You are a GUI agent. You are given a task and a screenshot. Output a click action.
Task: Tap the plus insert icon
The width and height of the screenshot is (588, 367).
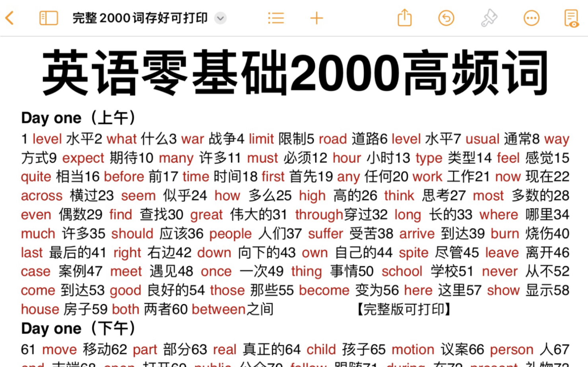[x=316, y=18]
